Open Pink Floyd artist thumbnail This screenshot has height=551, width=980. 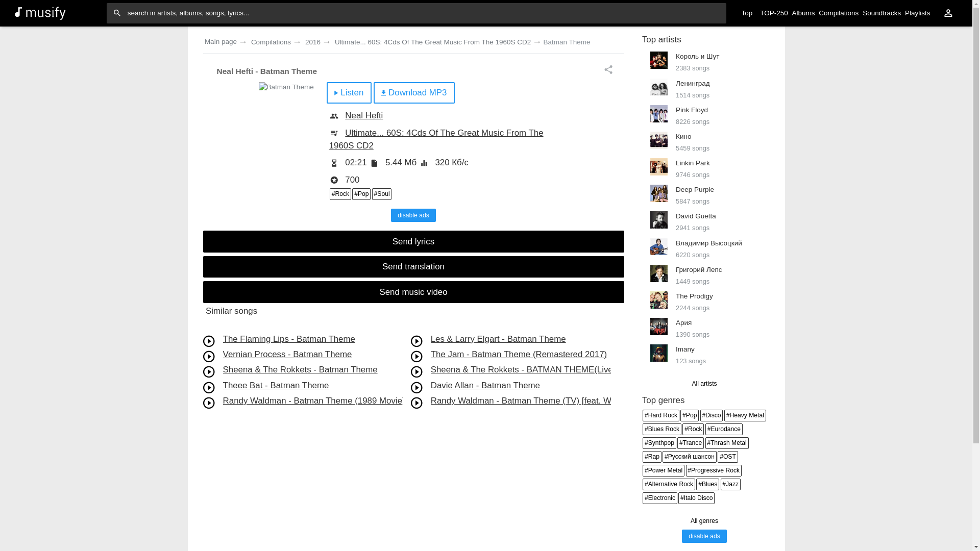658,114
